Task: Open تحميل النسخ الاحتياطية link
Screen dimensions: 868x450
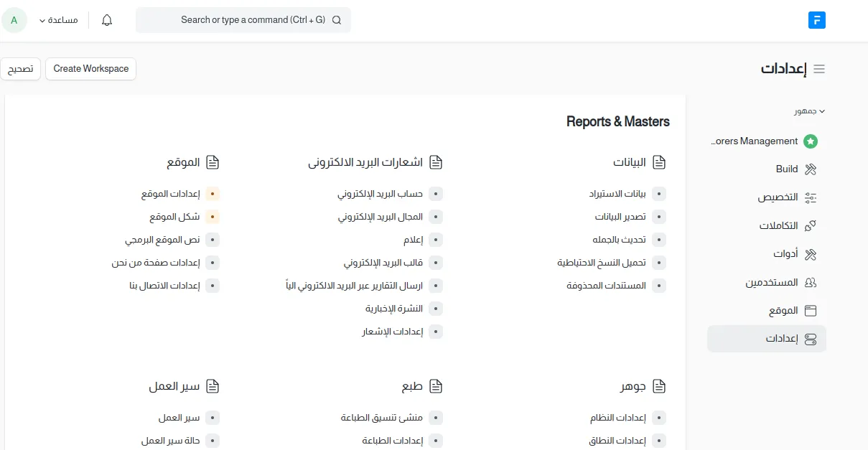Action: (602, 263)
